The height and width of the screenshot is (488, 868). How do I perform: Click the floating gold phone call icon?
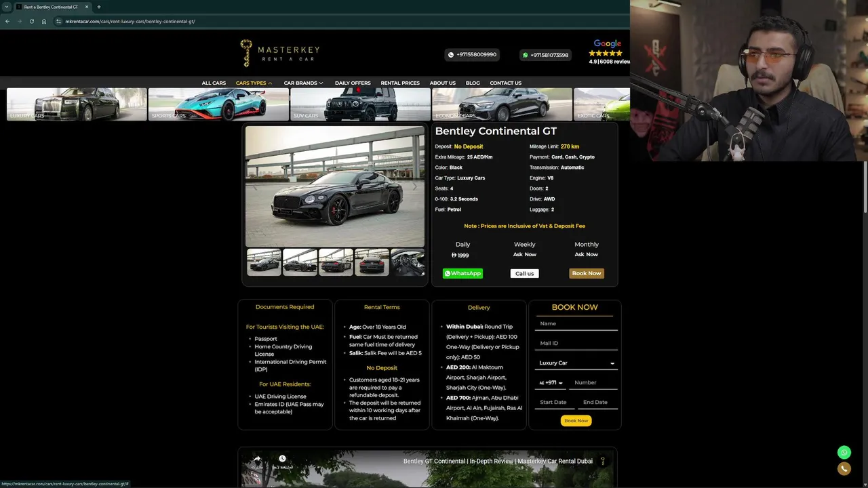point(844,468)
